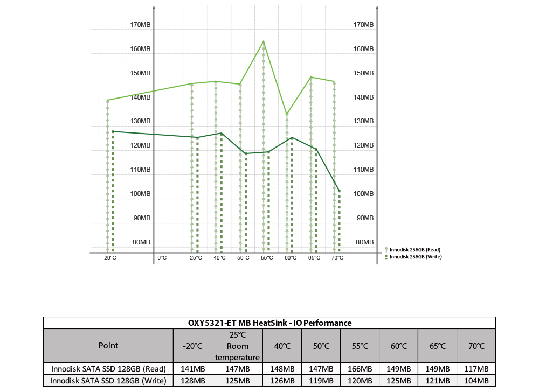Click the read line dip at 60°C
539x392 pixels.
point(287,114)
